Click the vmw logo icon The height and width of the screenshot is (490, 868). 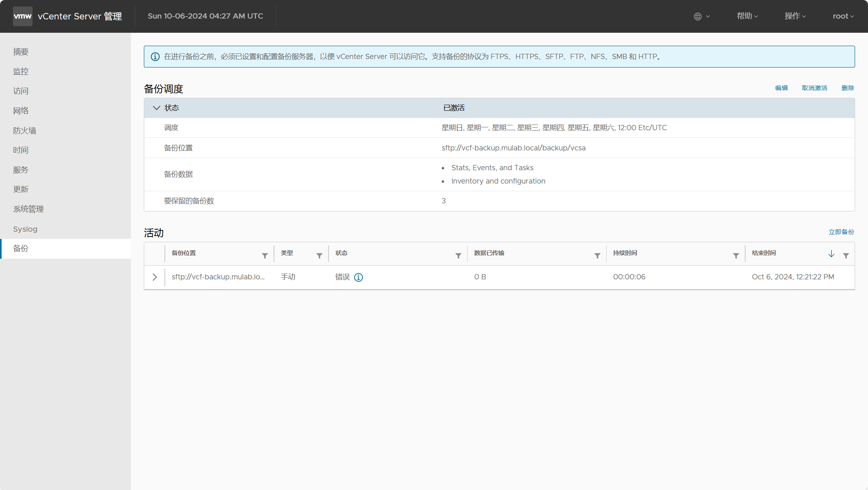(23, 16)
